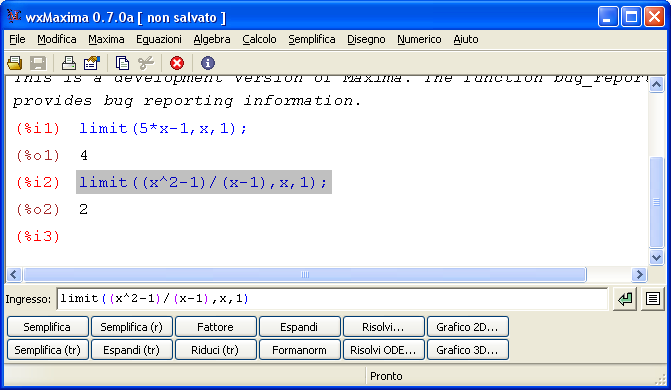Viewport: 671px width, 390px height.
Task: Click the horizontal scrollbar right arrow
Action: click(x=639, y=274)
